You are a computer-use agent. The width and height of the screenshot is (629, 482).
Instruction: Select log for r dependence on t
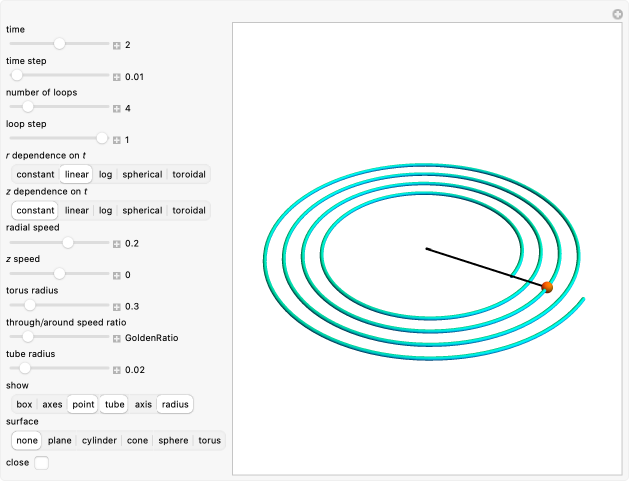(105, 174)
